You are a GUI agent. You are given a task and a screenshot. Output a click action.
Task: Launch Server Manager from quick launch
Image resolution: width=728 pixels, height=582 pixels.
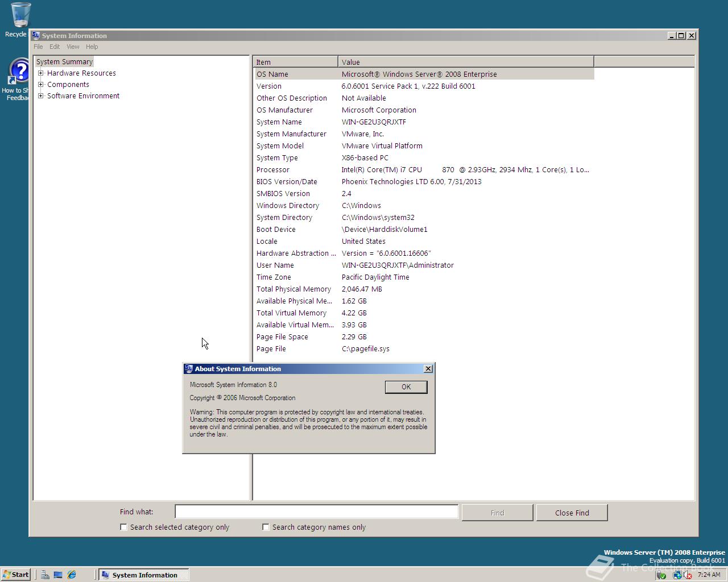pos(45,575)
